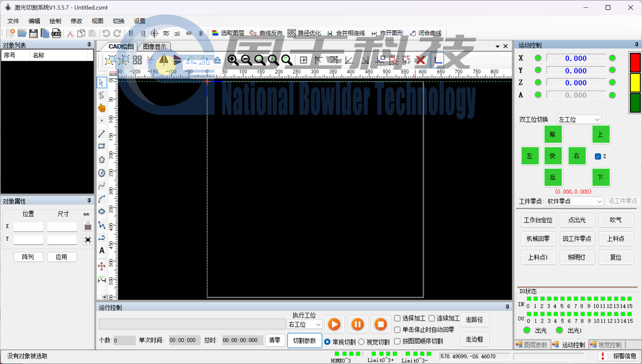Screen dimensions: 642x364
Task: Save the file using floppy disk icon
Action: 33,33
